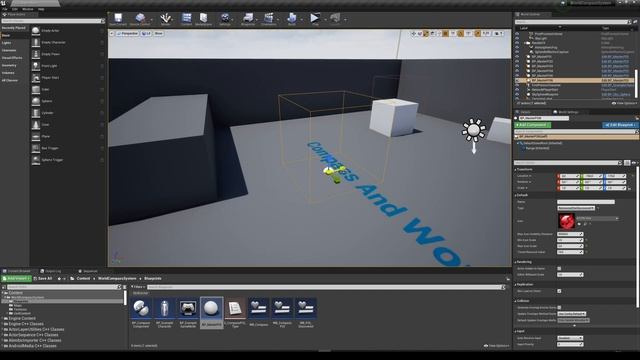This screenshot has height=360, width=640.
Task: Toggle visibility eye of topmost outliner row
Action: [x=517, y=34]
